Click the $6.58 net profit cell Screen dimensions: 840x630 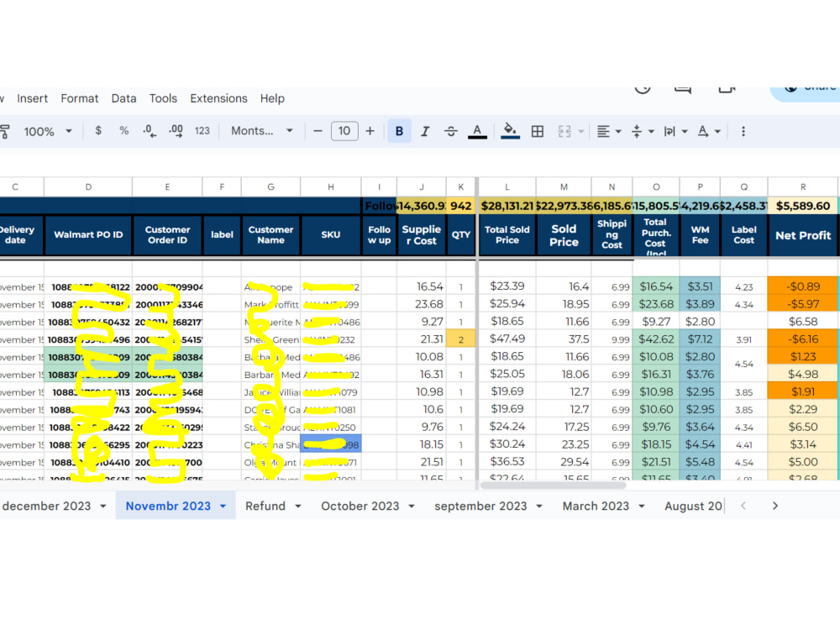[802, 322]
